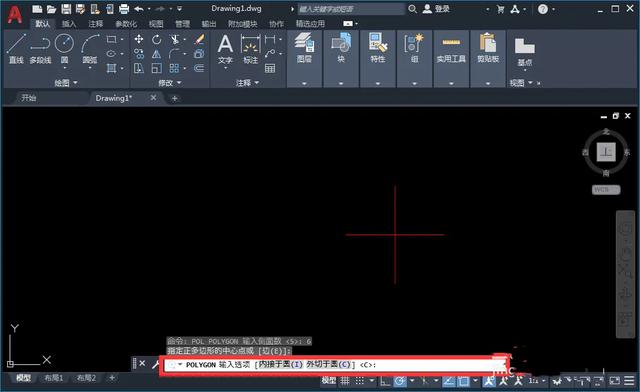Click the Leader annotation icon
The image size is (640, 392).
270,53
